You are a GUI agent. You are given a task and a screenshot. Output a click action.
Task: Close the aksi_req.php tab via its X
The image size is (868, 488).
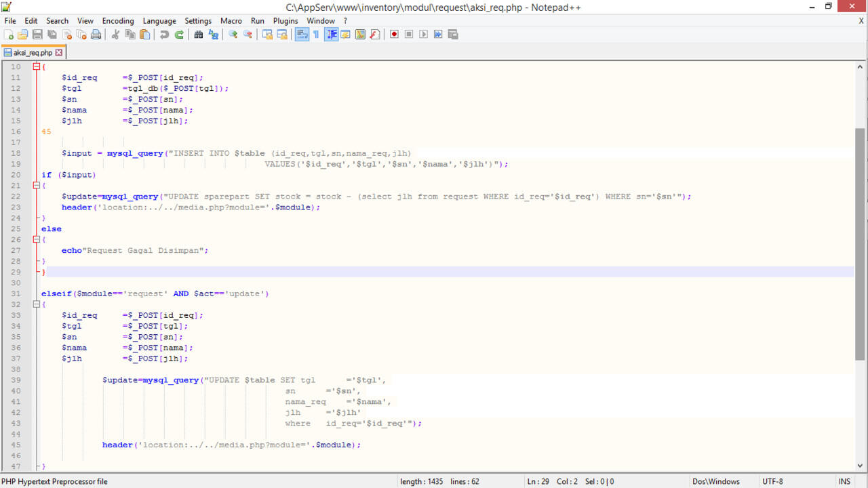point(59,52)
